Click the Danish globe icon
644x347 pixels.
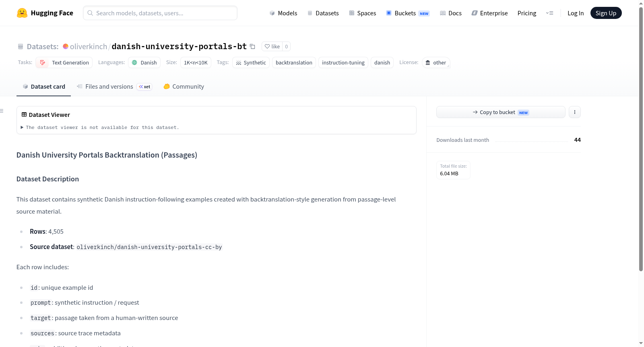pyautogui.click(x=134, y=62)
